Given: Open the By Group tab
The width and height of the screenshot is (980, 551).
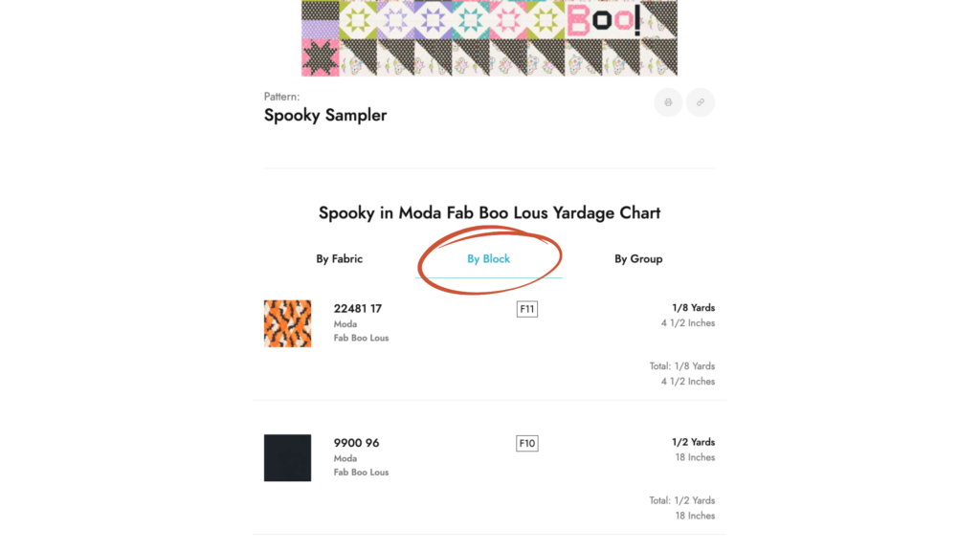Looking at the screenshot, I should click(x=638, y=258).
